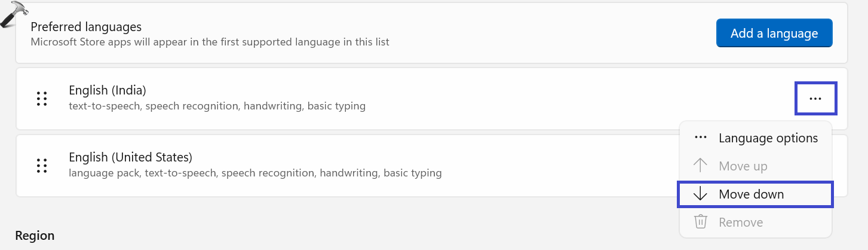Screen dimensions: 868x250
Task: Select the English (United States) language name
Action: [x=130, y=157]
